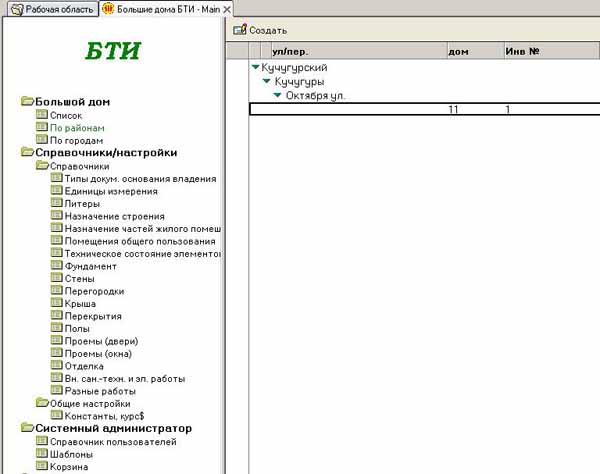Collapse the Октября ул. street node
This screenshot has width=600, height=474.
(278, 95)
